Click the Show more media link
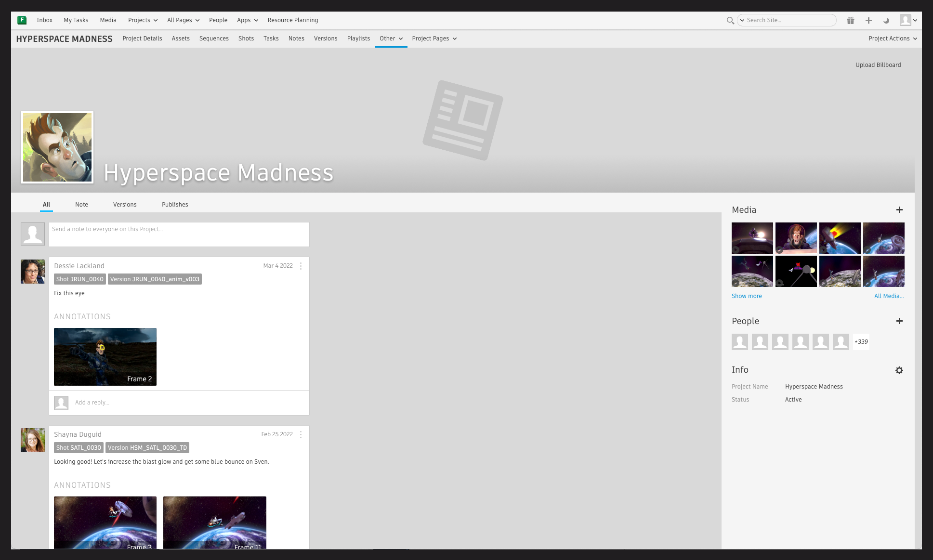 click(746, 296)
